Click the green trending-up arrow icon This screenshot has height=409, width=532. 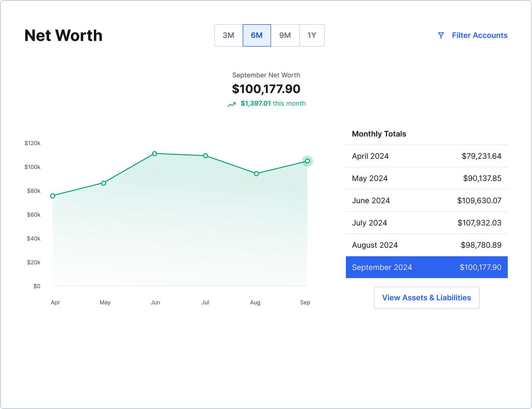tap(232, 104)
